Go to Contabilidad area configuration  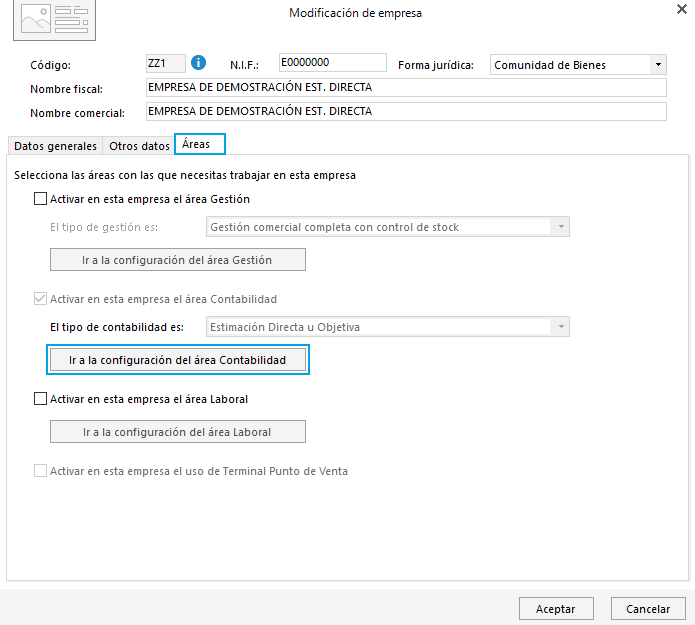178,360
